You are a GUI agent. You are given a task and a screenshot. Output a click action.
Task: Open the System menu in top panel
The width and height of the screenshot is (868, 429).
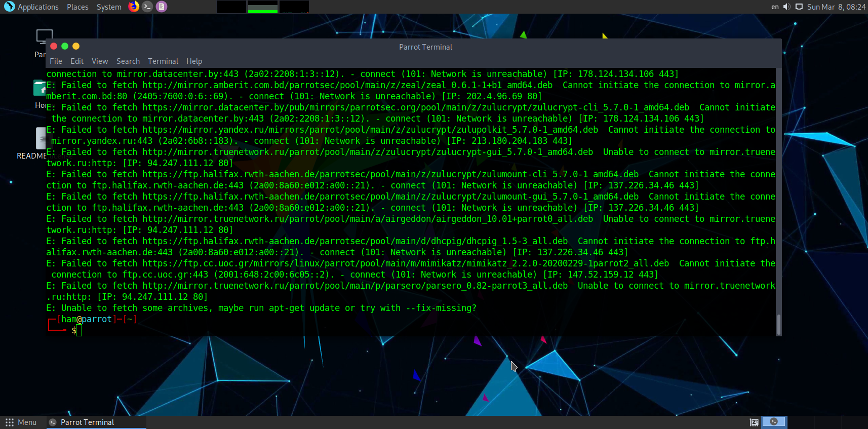coord(109,7)
